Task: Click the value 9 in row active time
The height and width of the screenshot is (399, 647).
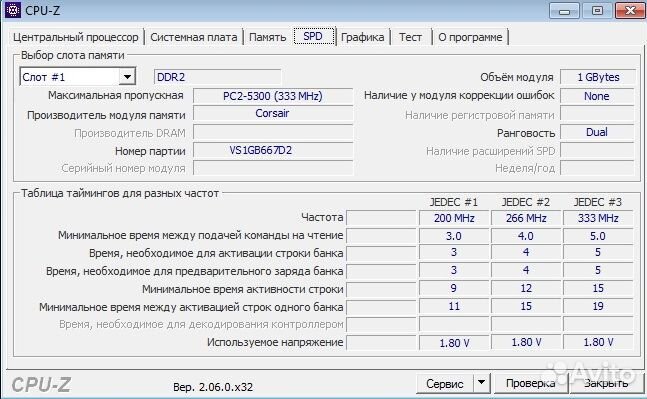Action: [454, 288]
